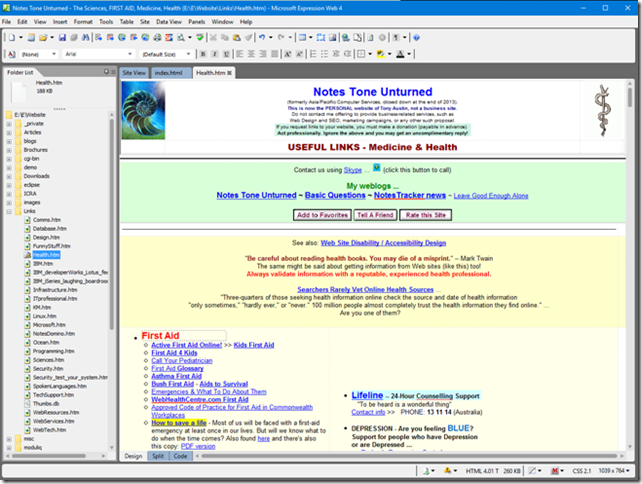Image resolution: width=642 pixels, height=484 pixels.
Task: Click the Rate this Site button
Action: pos(426,215)
